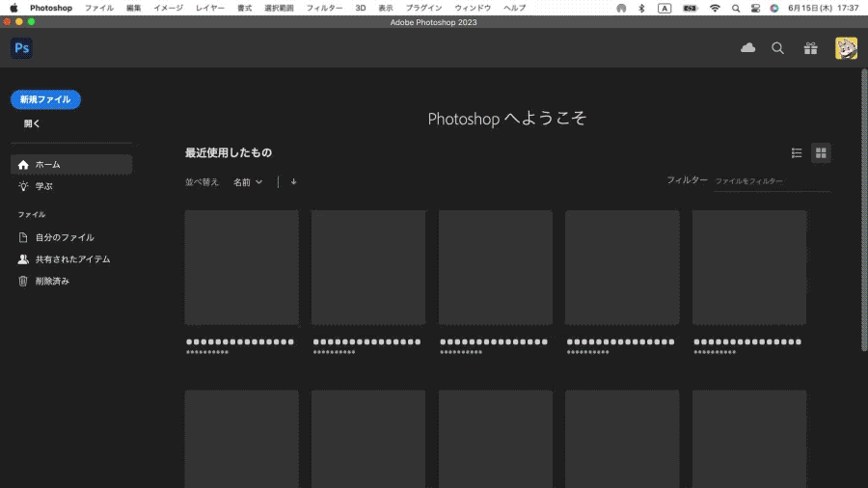Open the cloud sync status icon
Image resolution: width=868 pixels, height=488 pixels.
point(747,48)
